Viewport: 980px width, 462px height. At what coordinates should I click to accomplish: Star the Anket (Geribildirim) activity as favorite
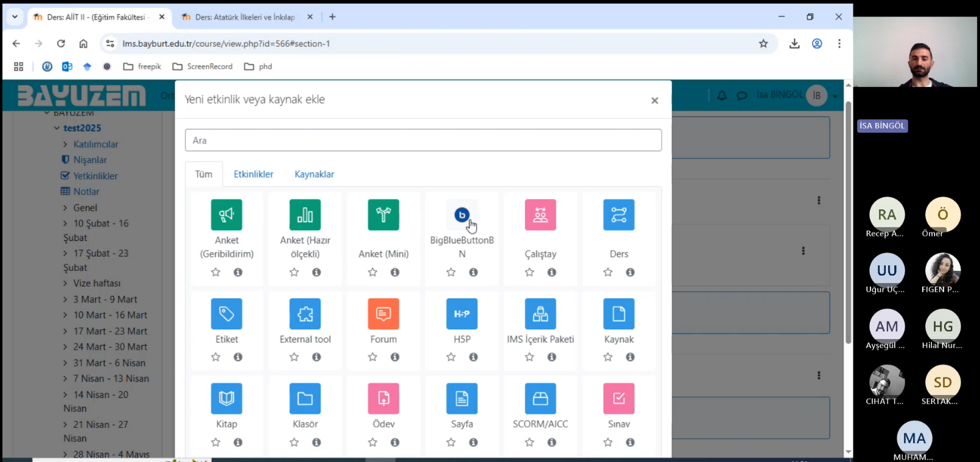click(x=215, y=272)
